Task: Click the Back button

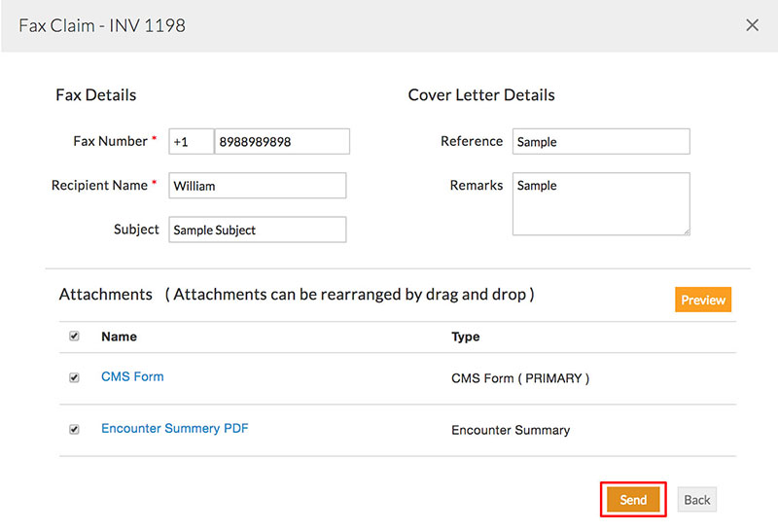Action: coord(696,500)
